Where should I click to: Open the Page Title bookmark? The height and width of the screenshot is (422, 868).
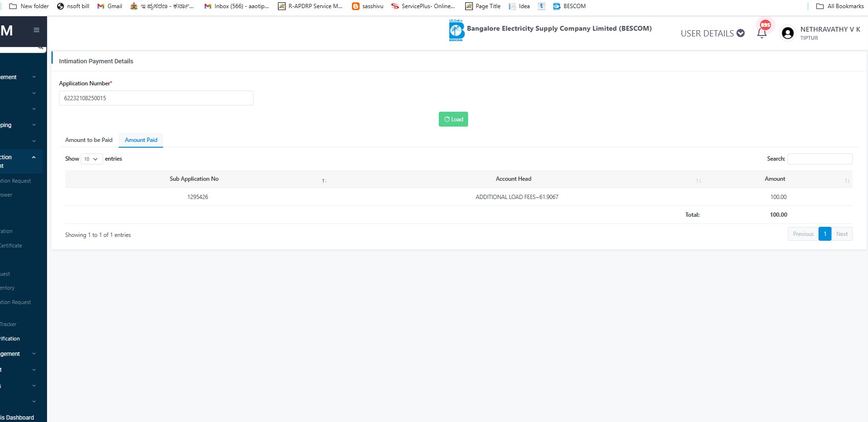[482, 6]
